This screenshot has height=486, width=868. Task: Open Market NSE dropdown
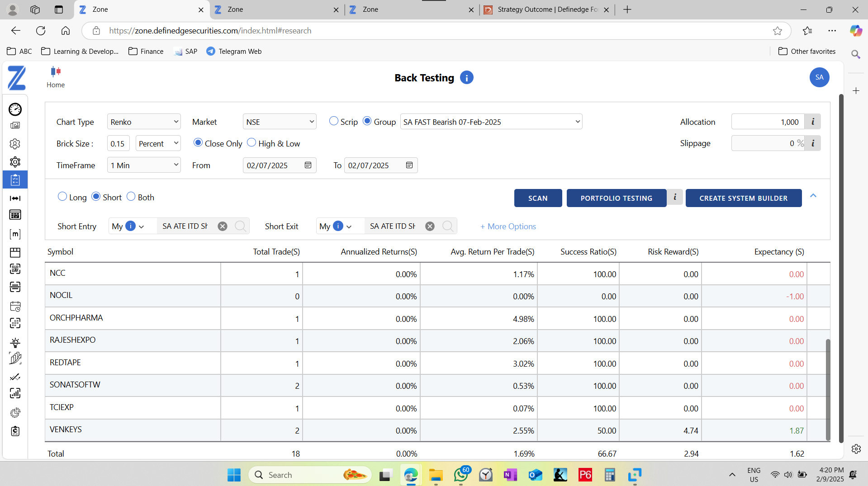[280, 122]
